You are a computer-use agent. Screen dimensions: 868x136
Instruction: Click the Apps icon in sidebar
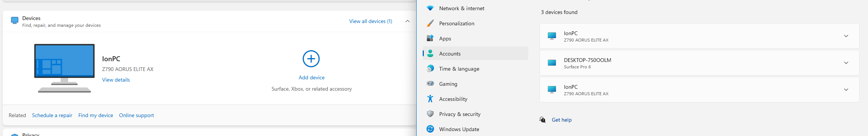(x=430, y=38)
